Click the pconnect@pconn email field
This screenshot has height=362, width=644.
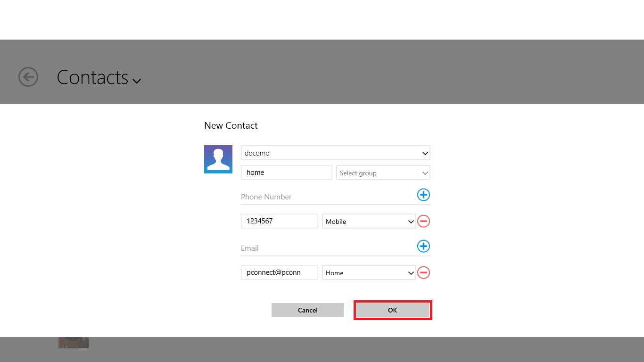pyautogui.click(x=279, y=272)
